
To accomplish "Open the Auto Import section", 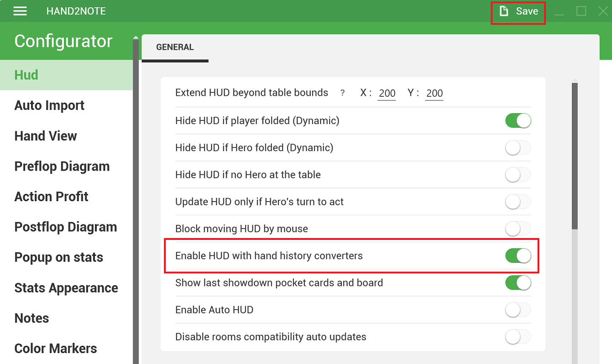I will tap(66, 105).
